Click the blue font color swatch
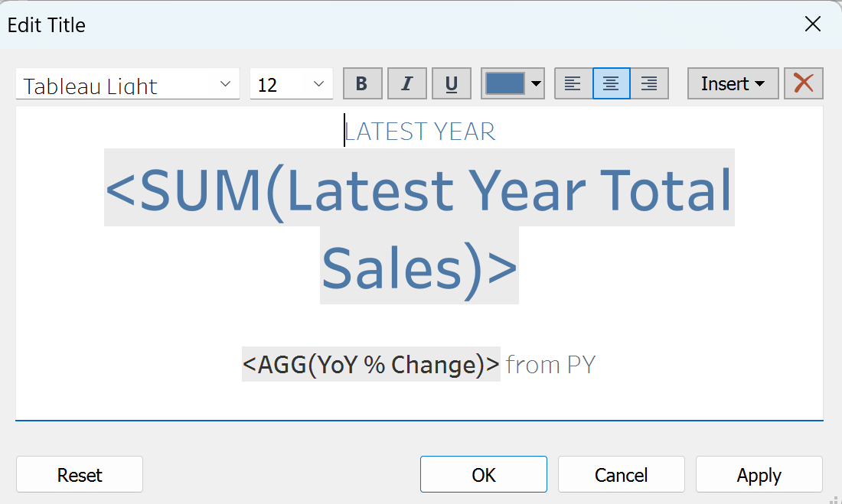Image resolution: width=842 pixels, height=504 pixels. 504,84
